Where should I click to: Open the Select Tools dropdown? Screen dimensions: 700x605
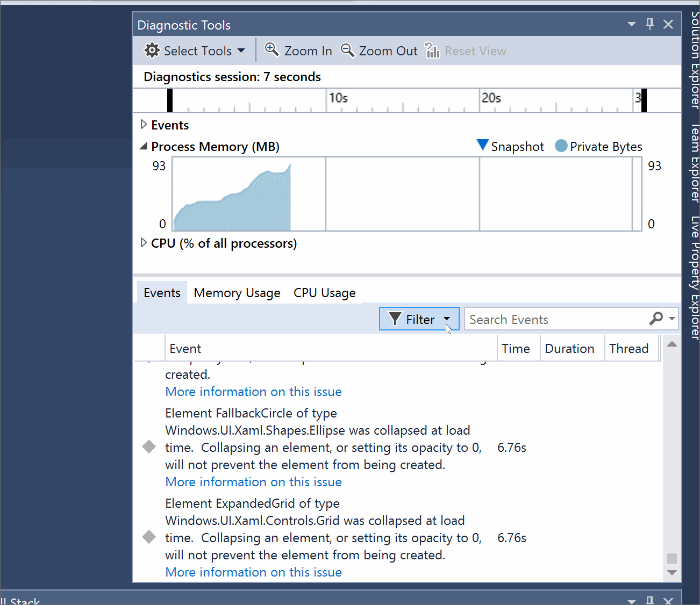coord(194,51)
